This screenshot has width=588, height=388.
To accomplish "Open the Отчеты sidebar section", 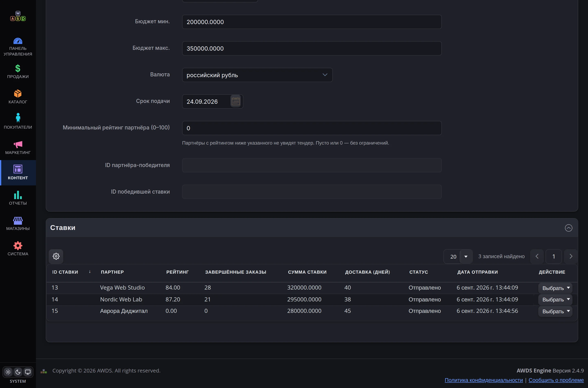I will coord(18,198).
